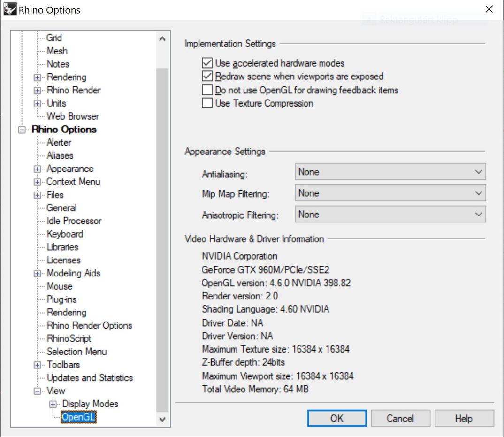Select Selection Menu in the tree
504x437 pixels.
[x=76, y=352]
